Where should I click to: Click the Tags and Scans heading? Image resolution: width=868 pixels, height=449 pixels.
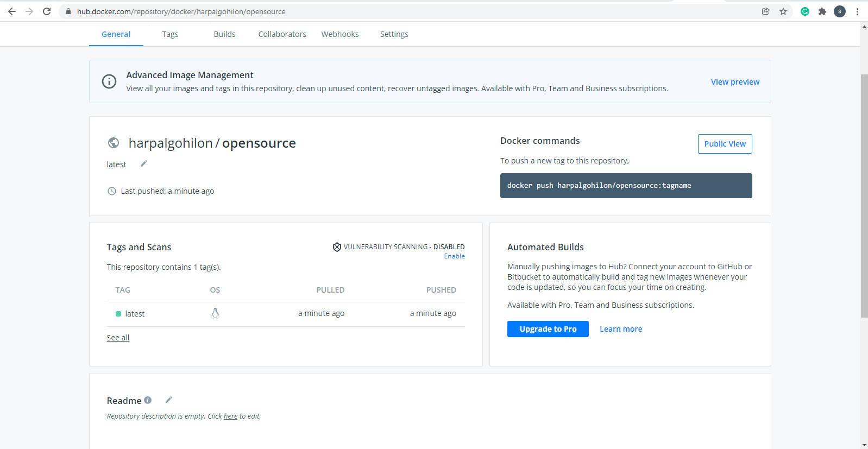click(139, 247)
